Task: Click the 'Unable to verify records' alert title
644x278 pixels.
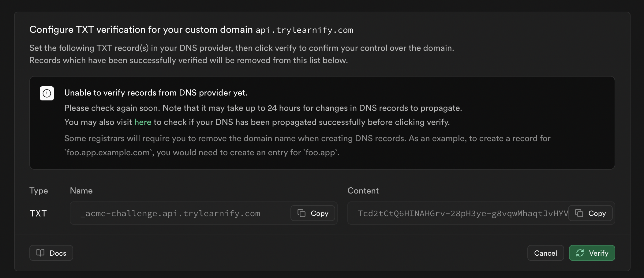Action: coord(156,93)
